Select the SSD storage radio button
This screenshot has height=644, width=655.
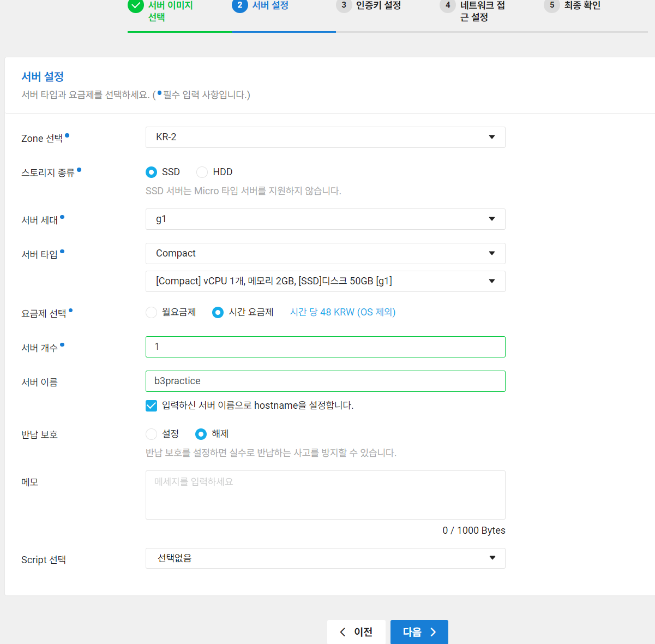point(151,172)
